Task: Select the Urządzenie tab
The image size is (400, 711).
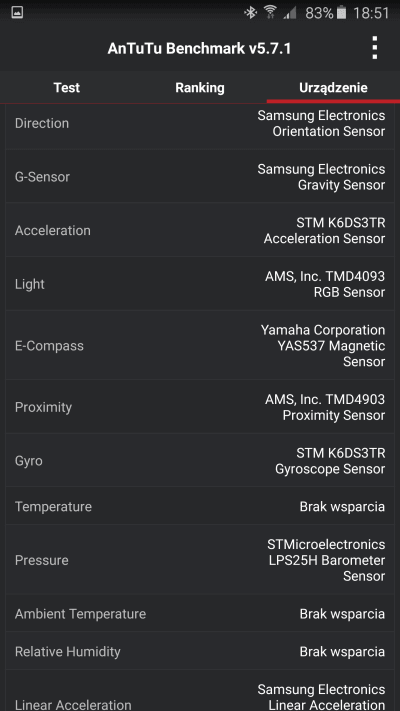Action: coord(333,88)
